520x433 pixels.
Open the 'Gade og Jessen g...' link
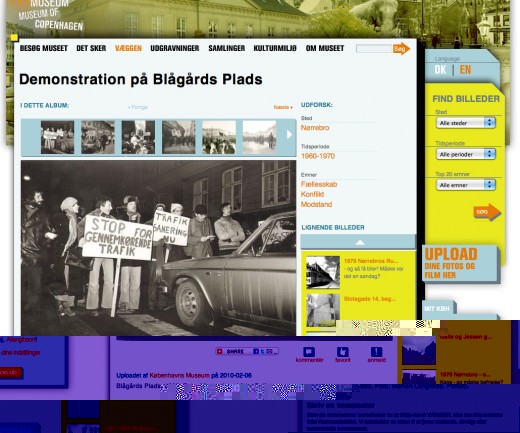click(466, 337)
